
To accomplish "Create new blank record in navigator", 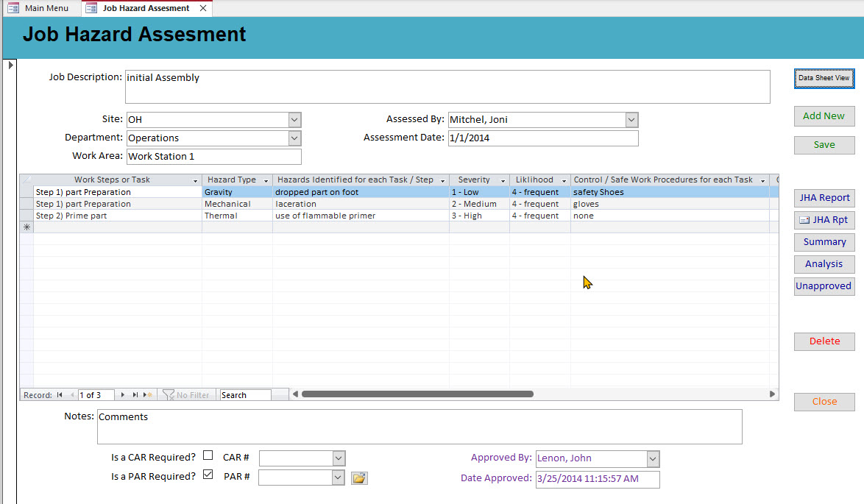I will (148, 395).
